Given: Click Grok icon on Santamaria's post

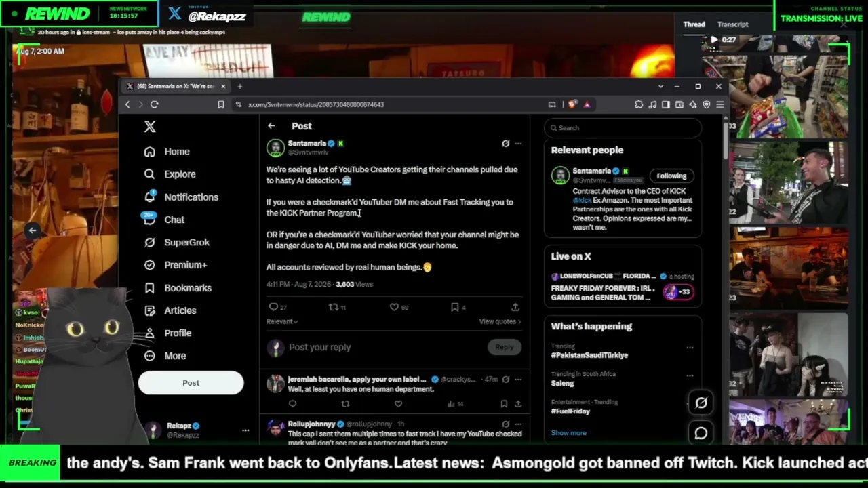Looking at the screenshot, I should [x=505, y=144].
